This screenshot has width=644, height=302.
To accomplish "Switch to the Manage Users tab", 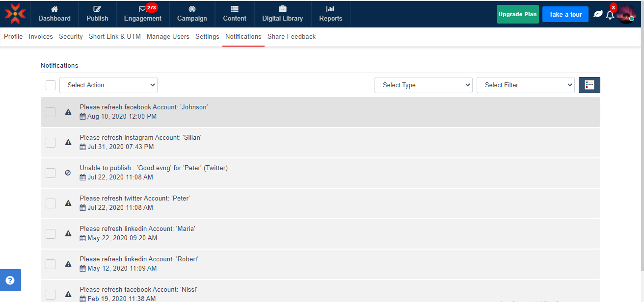I will pos(168,37).
